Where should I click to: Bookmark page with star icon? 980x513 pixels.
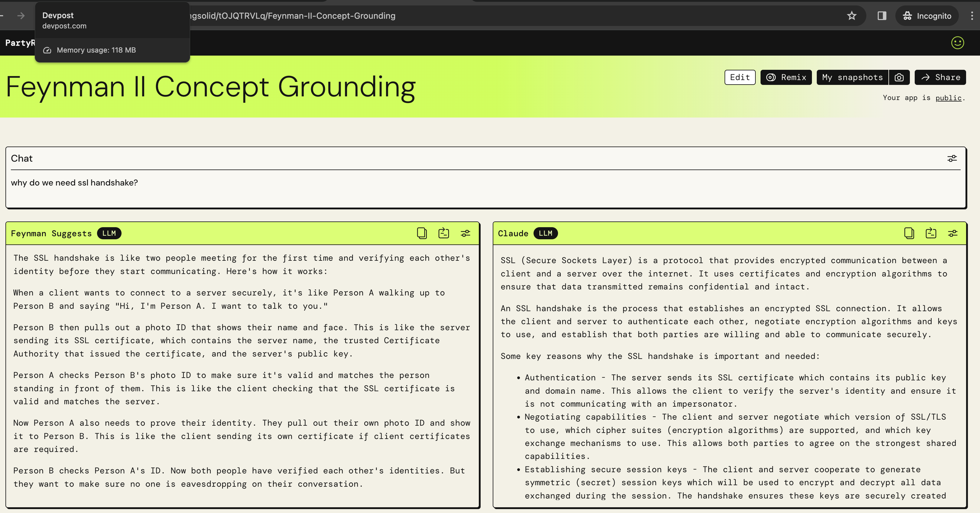pyautogui.click(x=852, y=16)
